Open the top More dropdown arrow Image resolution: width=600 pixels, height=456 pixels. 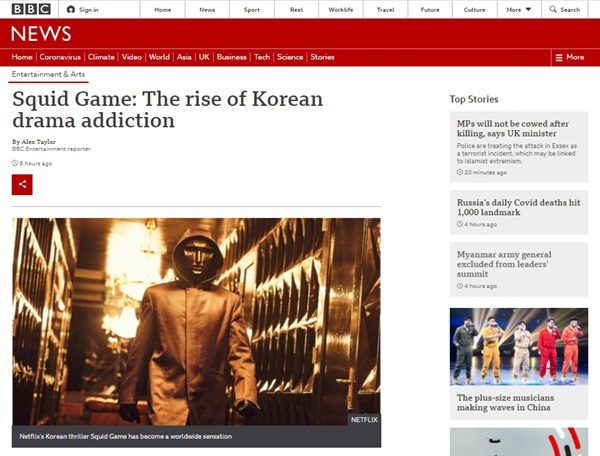[528, 10]
